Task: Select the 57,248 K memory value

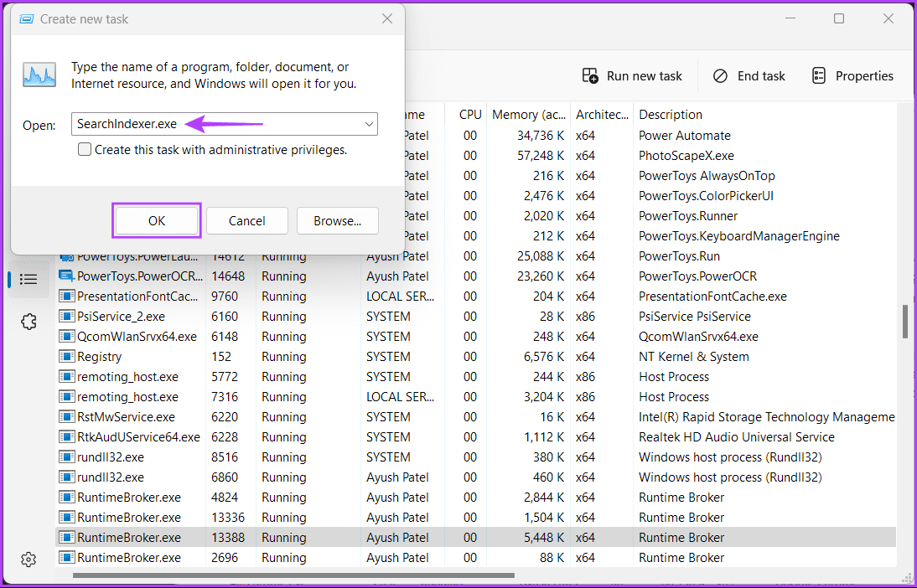Action: coord(541,156)
